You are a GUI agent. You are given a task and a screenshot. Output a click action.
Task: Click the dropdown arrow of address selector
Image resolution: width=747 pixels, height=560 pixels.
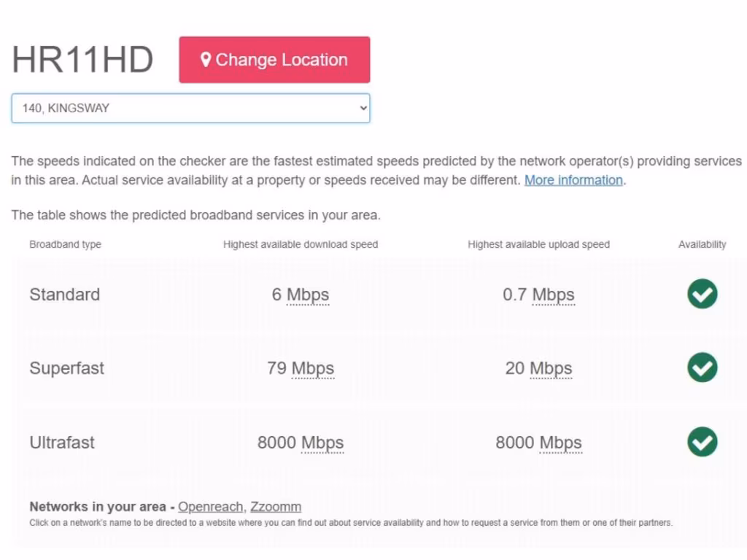(363, 108)
